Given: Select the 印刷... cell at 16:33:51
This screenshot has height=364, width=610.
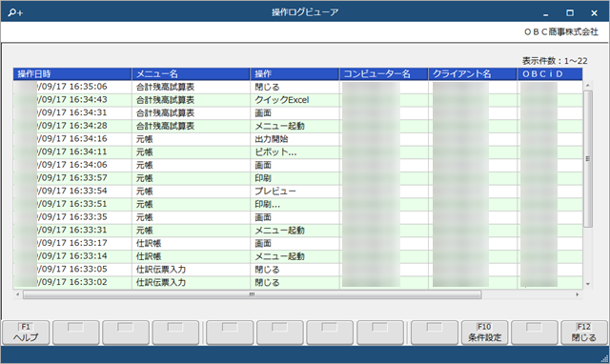Looking at the screenshot, I should click(x=295, y=204).
